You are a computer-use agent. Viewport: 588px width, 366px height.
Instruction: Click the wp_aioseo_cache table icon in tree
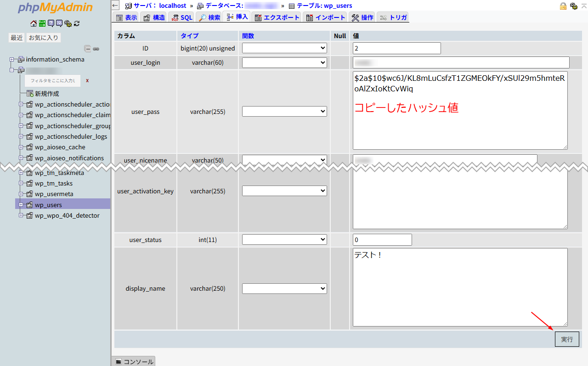click(30, 147)
